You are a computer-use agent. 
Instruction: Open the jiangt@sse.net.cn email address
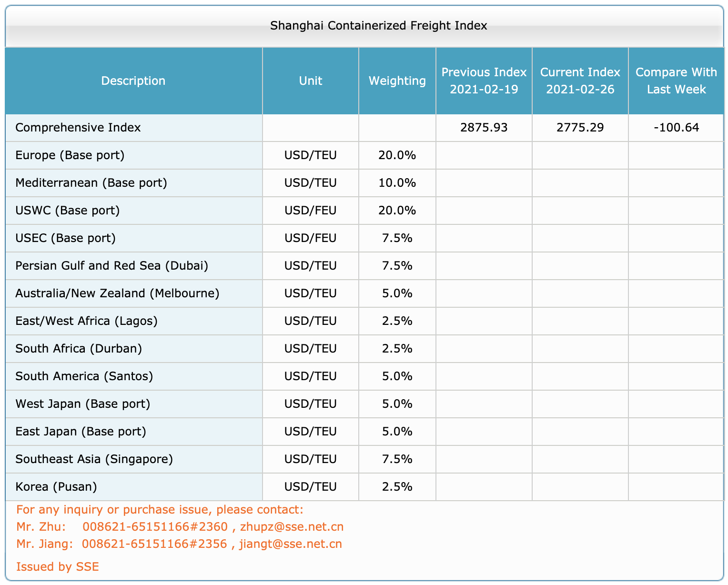[291, 544]
